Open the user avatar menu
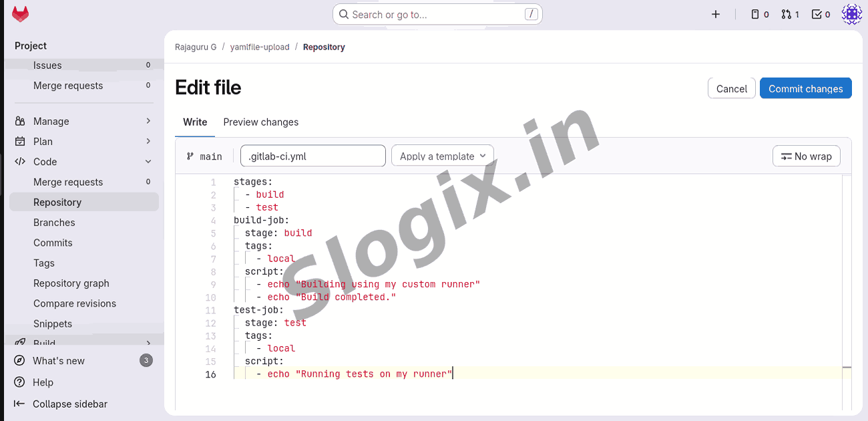Viewport: 868px width, 421px height. (x=851, y=14)
